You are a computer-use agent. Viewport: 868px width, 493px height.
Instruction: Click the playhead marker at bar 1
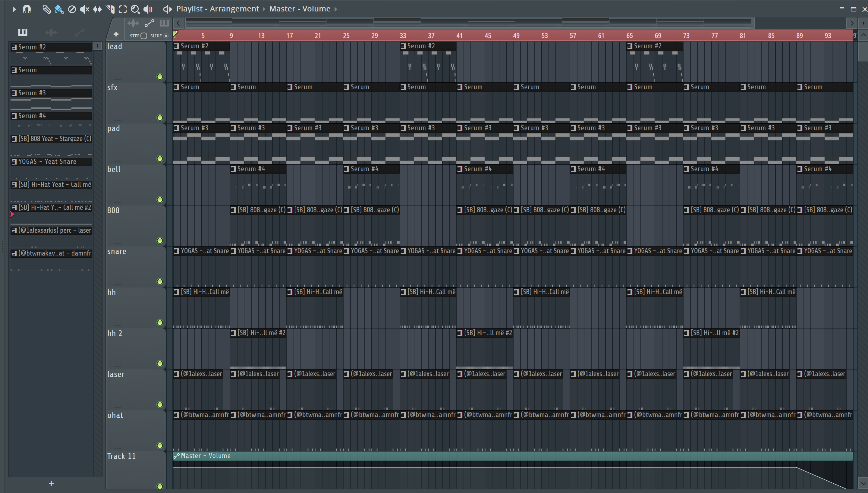pyautogui.click(x=175, y=33)
